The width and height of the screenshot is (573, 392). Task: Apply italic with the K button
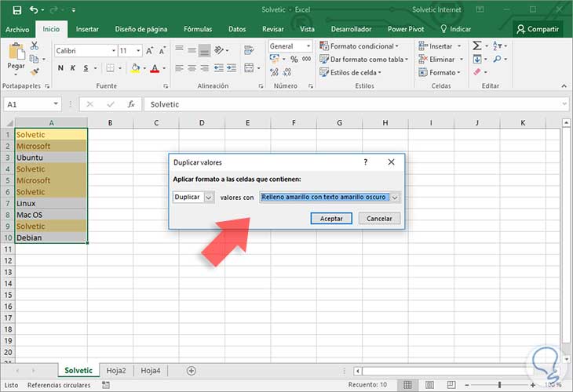[x=73, y=69]
